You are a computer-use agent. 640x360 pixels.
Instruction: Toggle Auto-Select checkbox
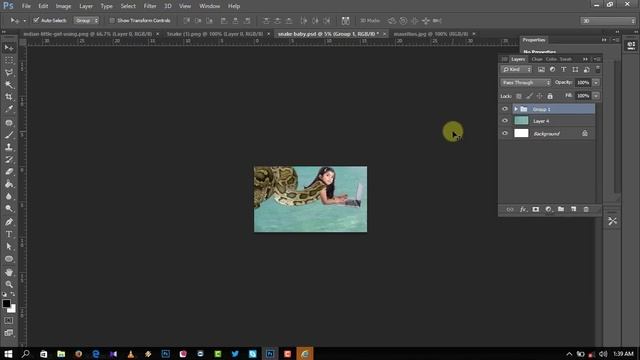point(36,20)
